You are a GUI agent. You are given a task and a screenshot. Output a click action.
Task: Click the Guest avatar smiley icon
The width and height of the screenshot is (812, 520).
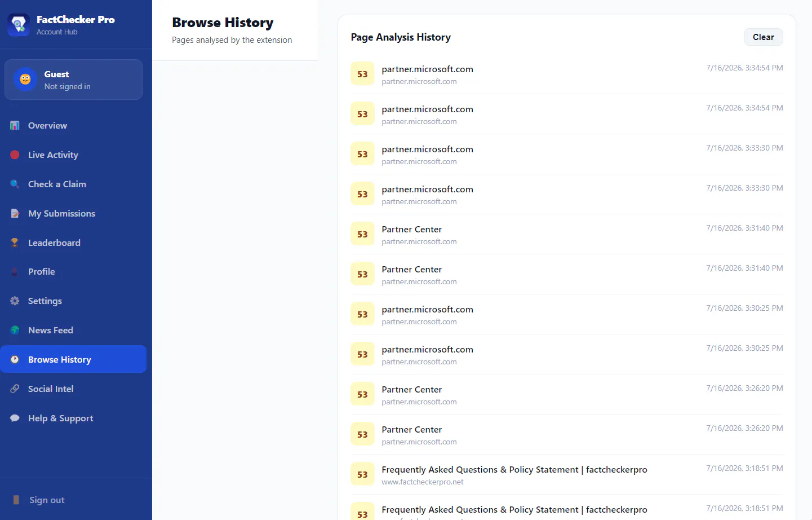point(25,80)
